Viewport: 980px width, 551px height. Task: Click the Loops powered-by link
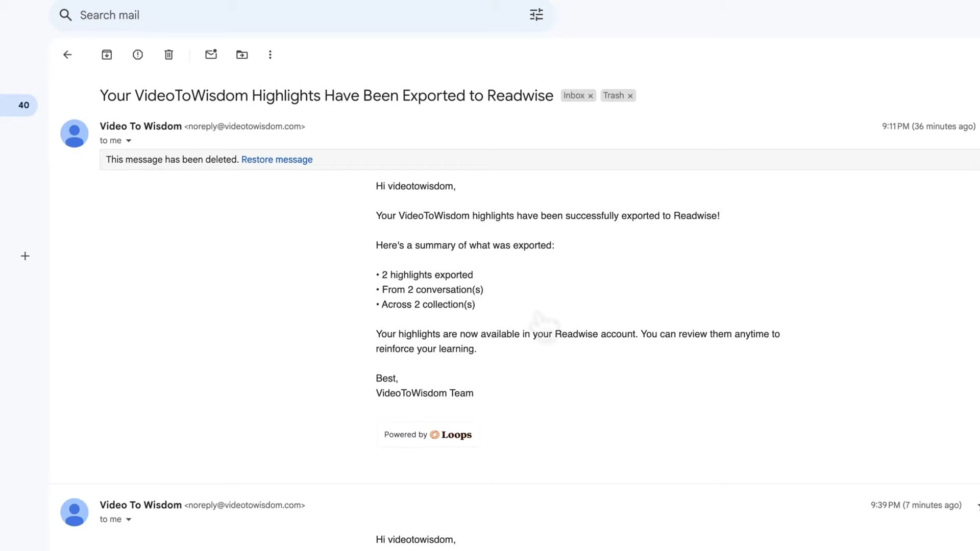coord(427,434)
